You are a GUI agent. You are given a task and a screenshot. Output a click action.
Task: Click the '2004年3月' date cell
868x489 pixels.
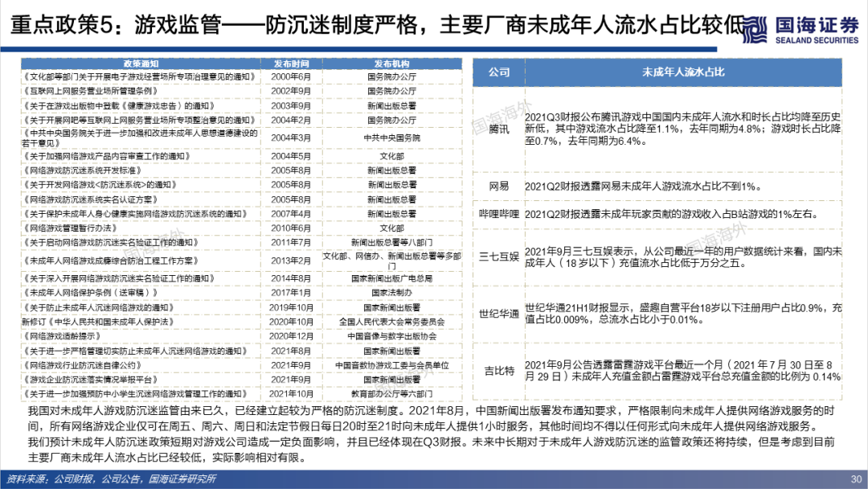pyautogui.click(x=291, y=138)
